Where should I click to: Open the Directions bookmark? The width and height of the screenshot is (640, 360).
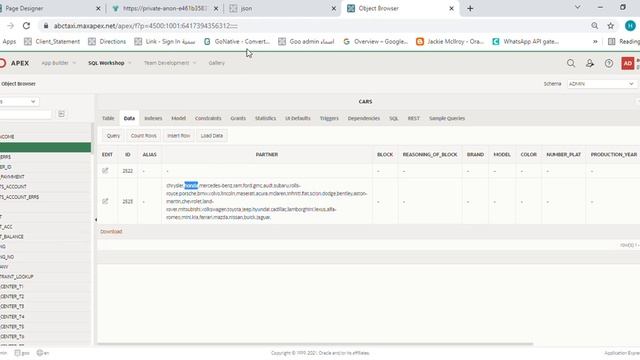click(x=107, y=41)
